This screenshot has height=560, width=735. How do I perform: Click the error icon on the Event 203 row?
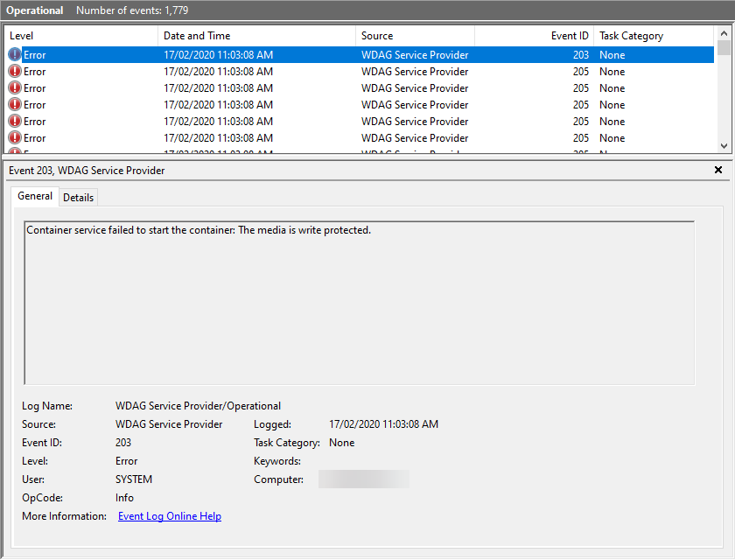click(15, 55)
